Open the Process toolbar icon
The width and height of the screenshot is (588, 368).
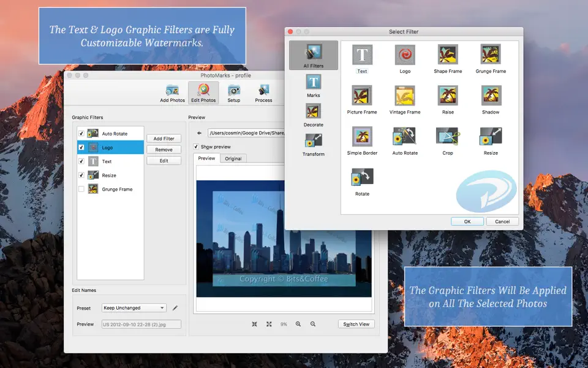263,92
